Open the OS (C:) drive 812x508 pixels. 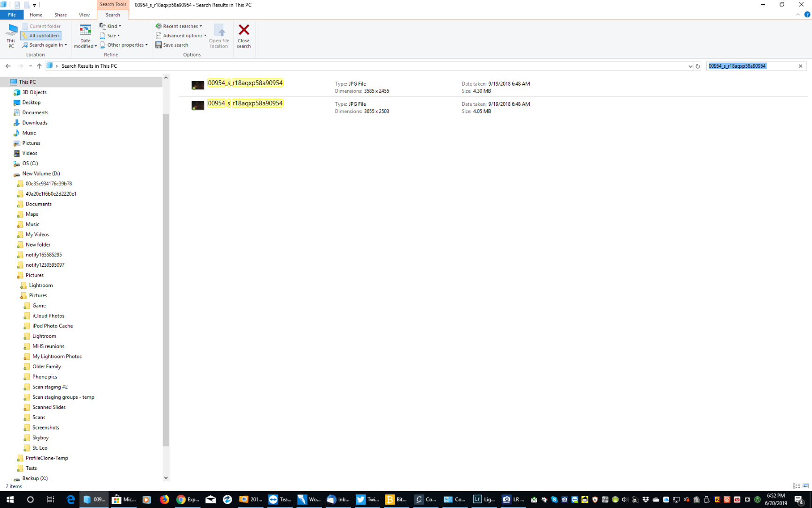(x=30, y=163)
